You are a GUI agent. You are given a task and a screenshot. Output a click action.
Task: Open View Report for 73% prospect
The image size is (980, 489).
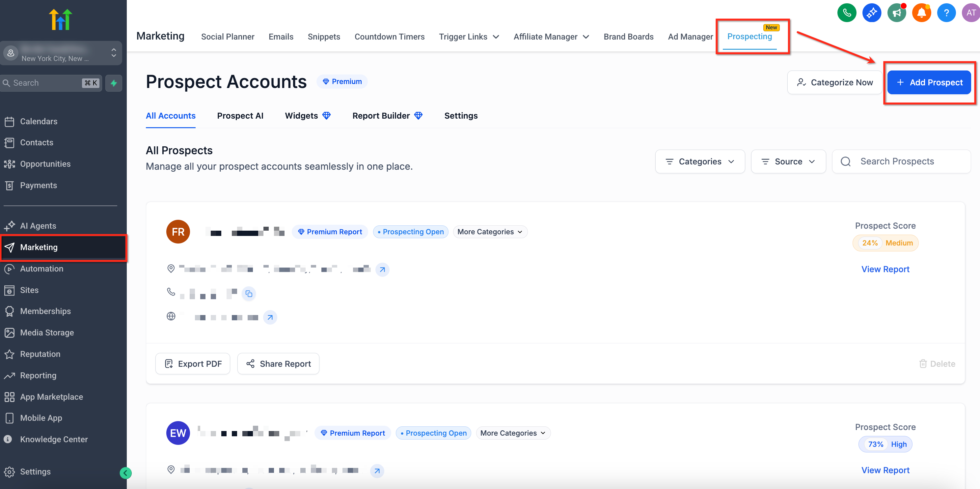coord(885,470)
